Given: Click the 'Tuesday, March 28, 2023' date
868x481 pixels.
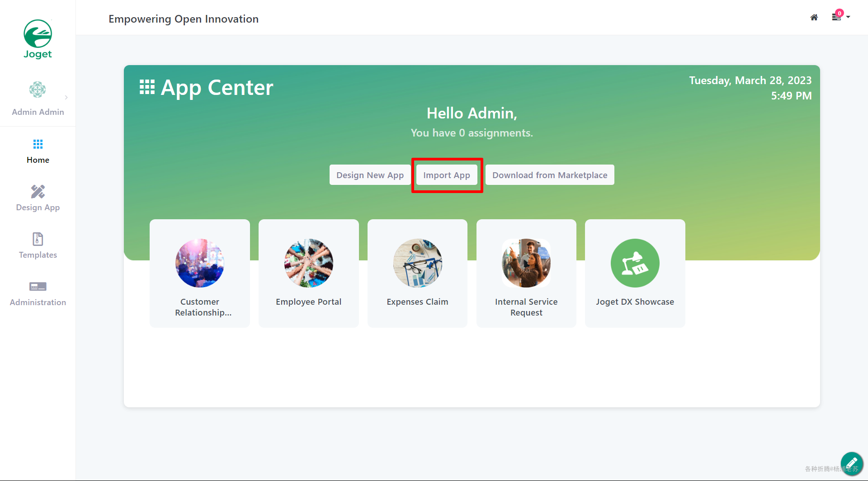Looking at the screenshot, I should [750, 80].
